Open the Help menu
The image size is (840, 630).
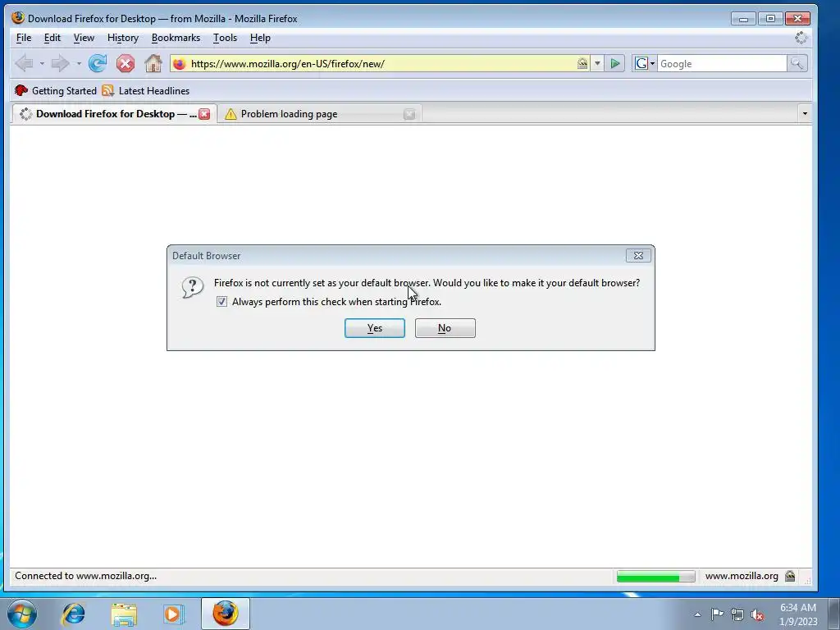260,38
